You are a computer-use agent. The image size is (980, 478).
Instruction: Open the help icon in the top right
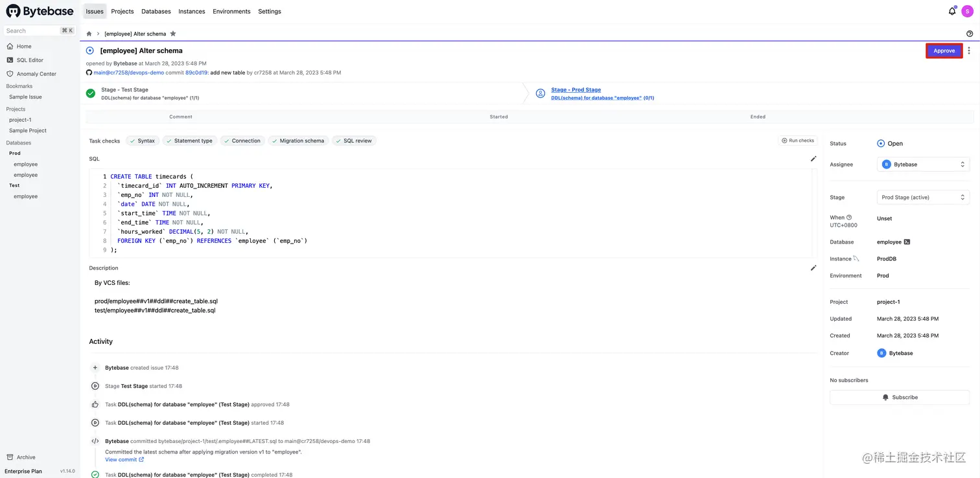pos(969,33)
